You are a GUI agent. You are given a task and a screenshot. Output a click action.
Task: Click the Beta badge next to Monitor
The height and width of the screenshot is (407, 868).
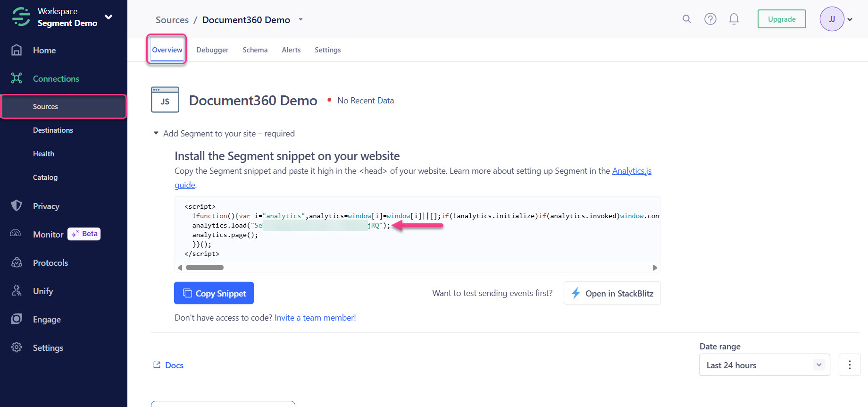(84, 234)
